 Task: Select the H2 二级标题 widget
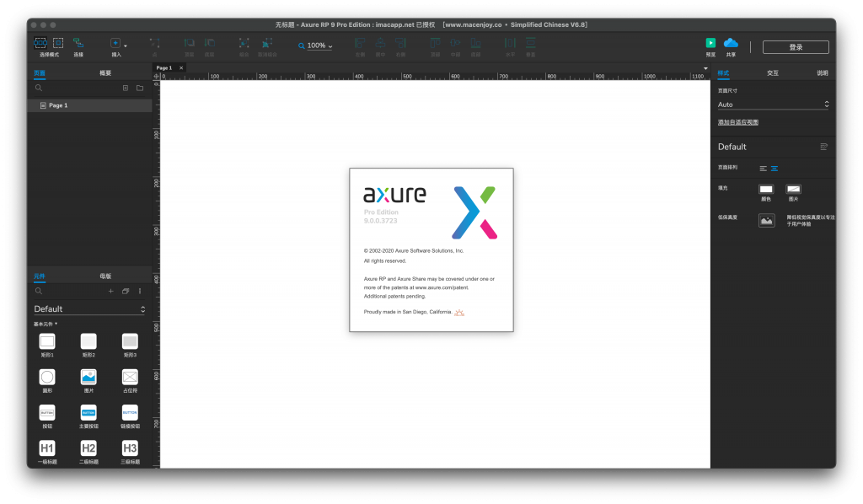coord(88,448)
